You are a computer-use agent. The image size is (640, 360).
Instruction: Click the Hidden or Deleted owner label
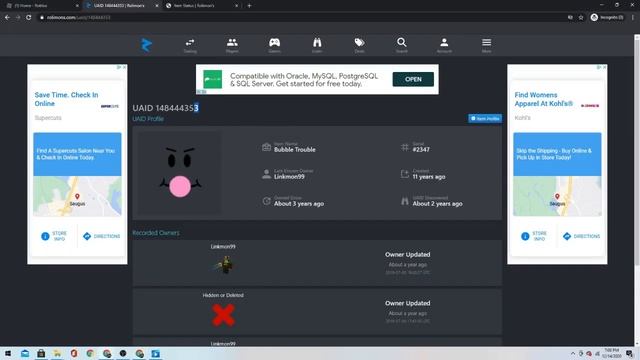[x=223, y=295]
